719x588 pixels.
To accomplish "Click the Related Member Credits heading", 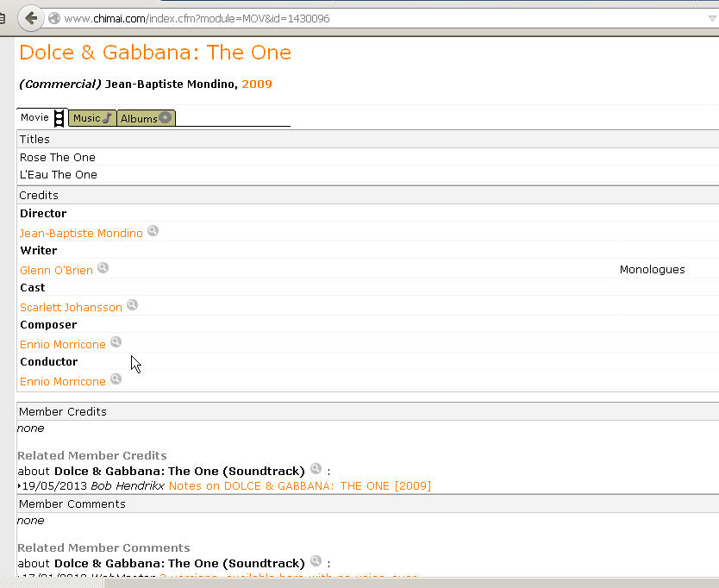I will click(92, 455).
